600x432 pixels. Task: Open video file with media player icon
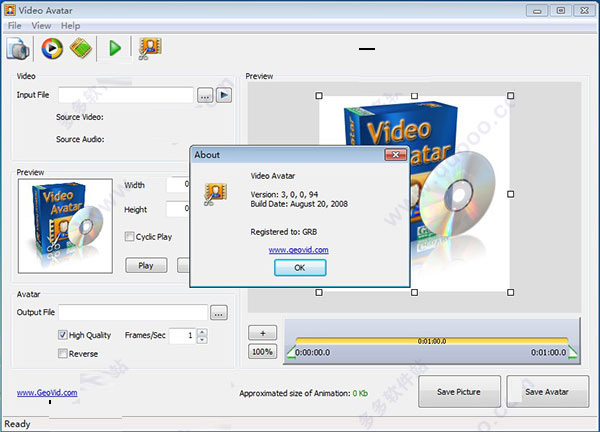[x=52, y=49]
